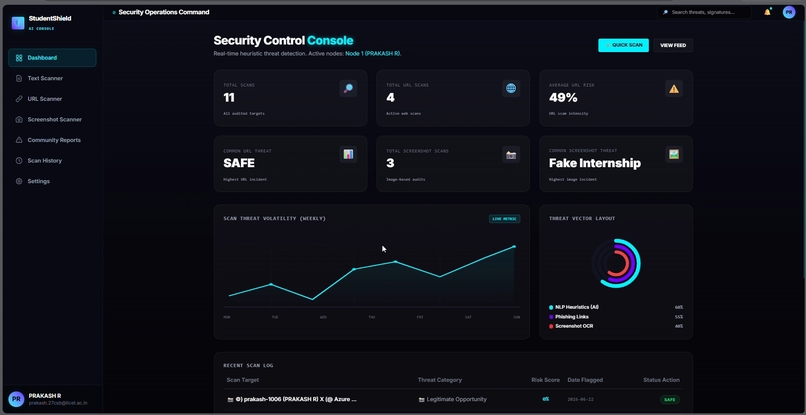Image resolution: width=806 pixels, height=415 pixels.
Task: Click the Sunday data point on chart
Action: tap(514, 246)
